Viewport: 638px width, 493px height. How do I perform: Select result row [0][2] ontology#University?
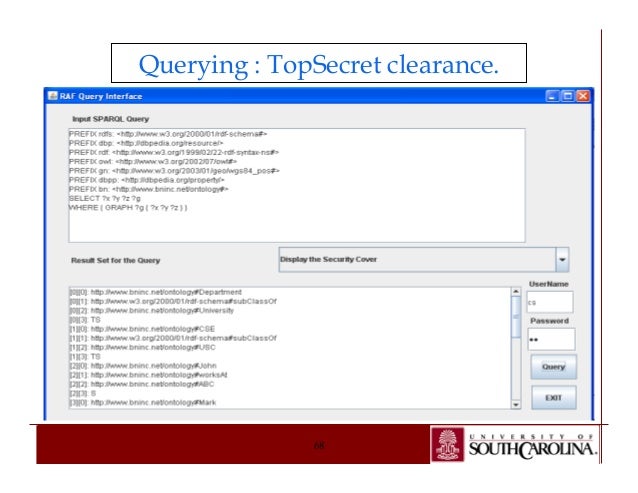(152, 311)
